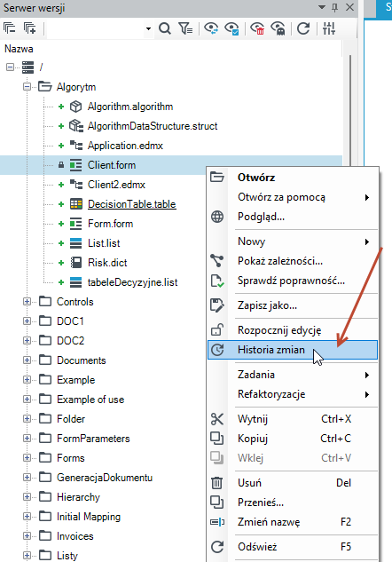Expand the Hierarchy folder
Viewport: 392px width, 562px height.
coord(27,497)
